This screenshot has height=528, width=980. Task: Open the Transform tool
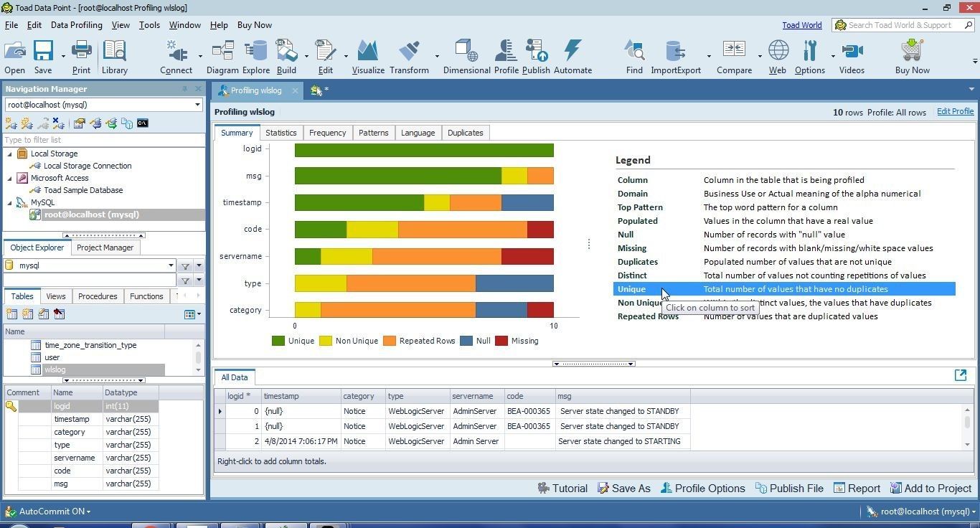pyautogui.click(x=409, y=57)
